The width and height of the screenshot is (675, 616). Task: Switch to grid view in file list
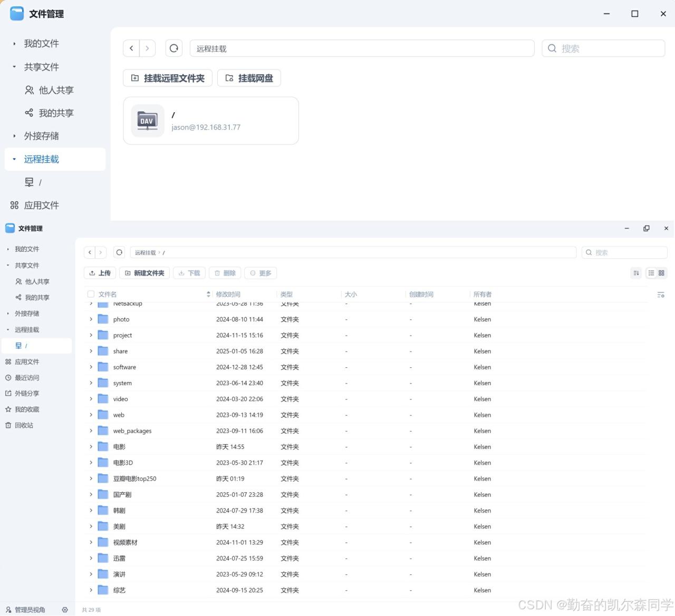point(661,273)
